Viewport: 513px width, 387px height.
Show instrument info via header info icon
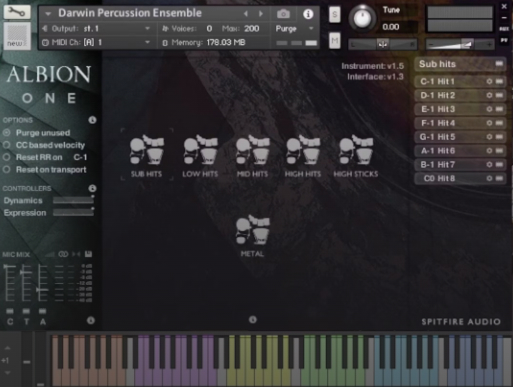(x=308, y=14)
